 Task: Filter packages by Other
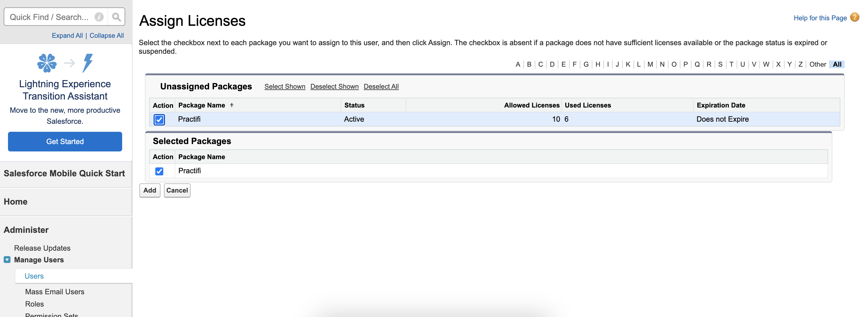(x=818, y=65)
